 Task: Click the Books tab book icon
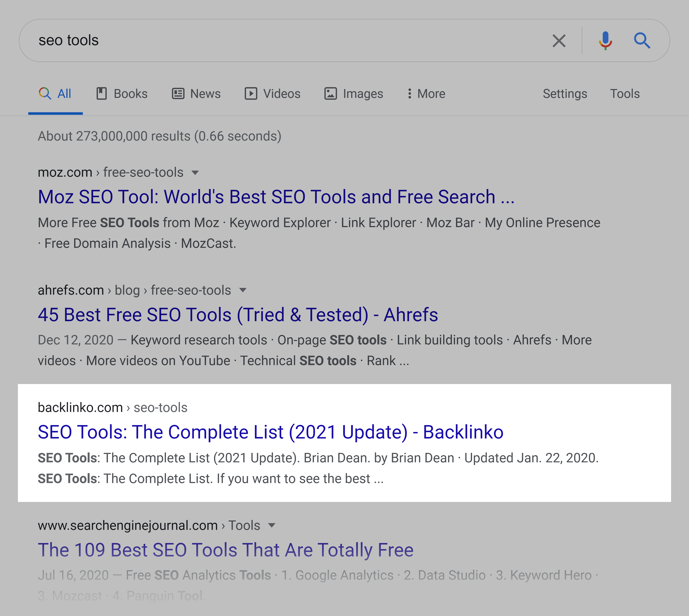102,93
